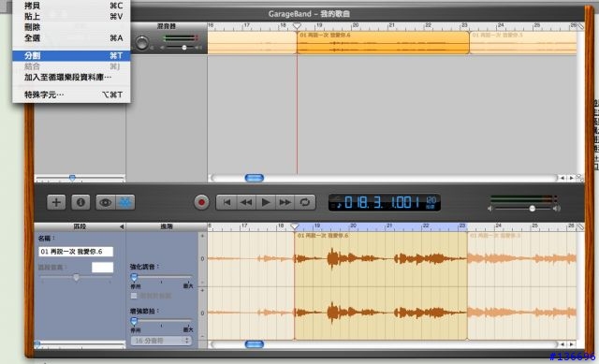Click the note icon in time display
This screenshot has width=599, height=364.
click(338, 206)
